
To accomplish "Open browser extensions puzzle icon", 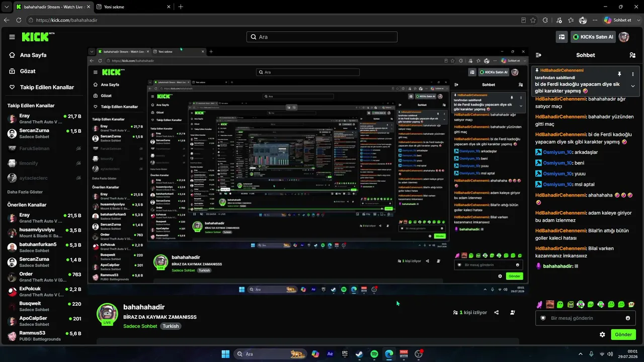I will pos(545,20).
